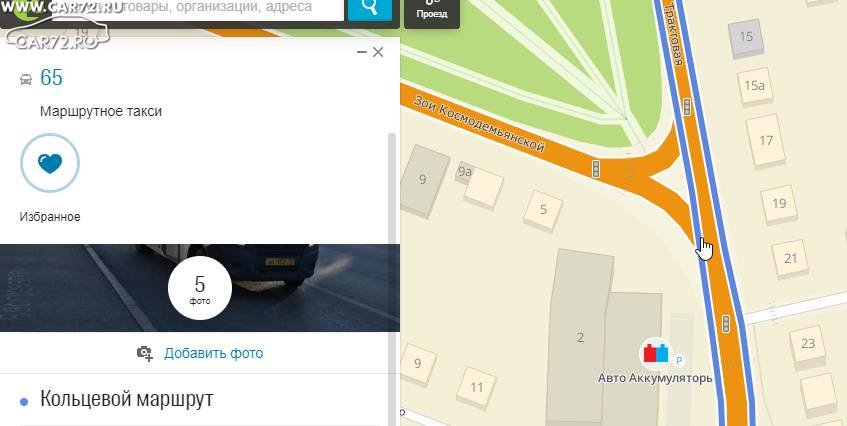Toggle the heart favorite button
The width and height of the screenshot is (847, 426).
pos(50,163)
